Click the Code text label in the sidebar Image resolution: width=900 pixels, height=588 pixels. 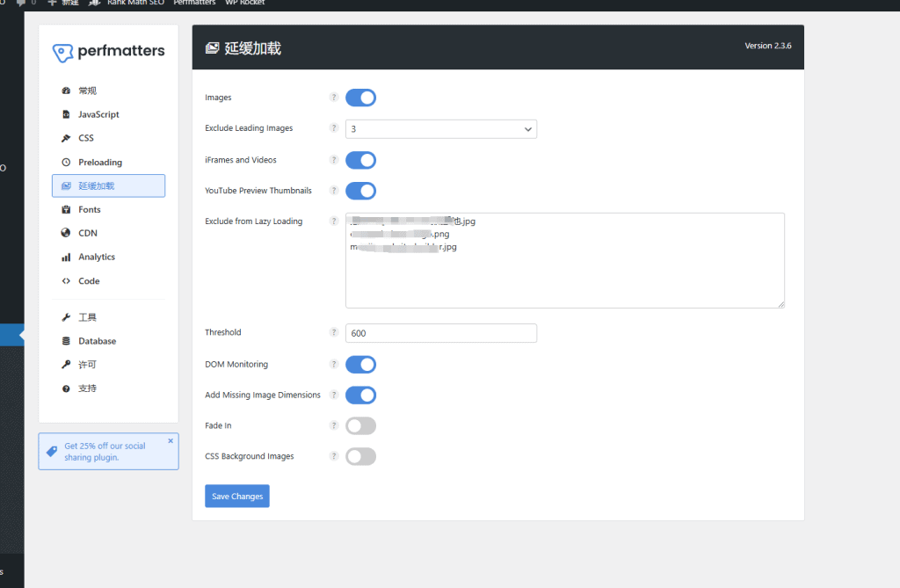(x=89, y=280)
